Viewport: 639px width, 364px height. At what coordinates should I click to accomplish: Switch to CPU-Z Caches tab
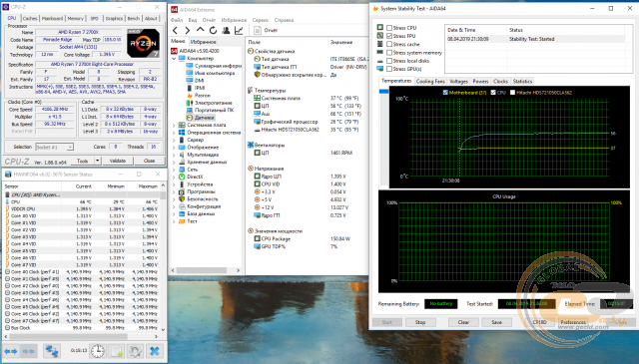point(30,18)
